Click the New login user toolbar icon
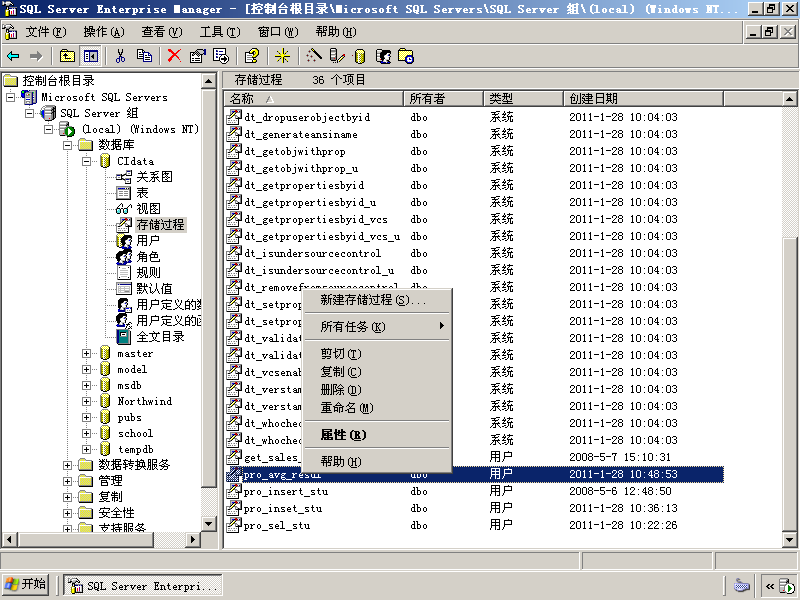800x600 pixels. pos(383,56)
